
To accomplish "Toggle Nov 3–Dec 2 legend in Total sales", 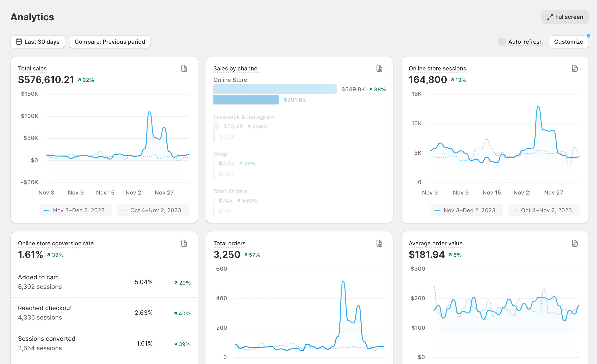I will [76, 210].
